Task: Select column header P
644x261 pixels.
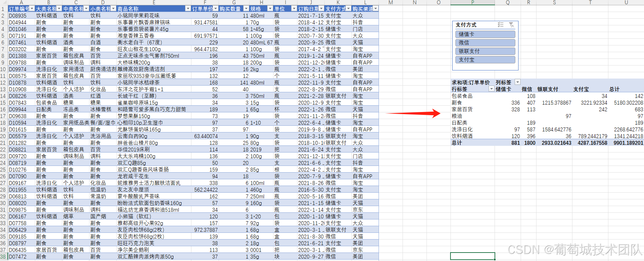Action: point(472,2)
